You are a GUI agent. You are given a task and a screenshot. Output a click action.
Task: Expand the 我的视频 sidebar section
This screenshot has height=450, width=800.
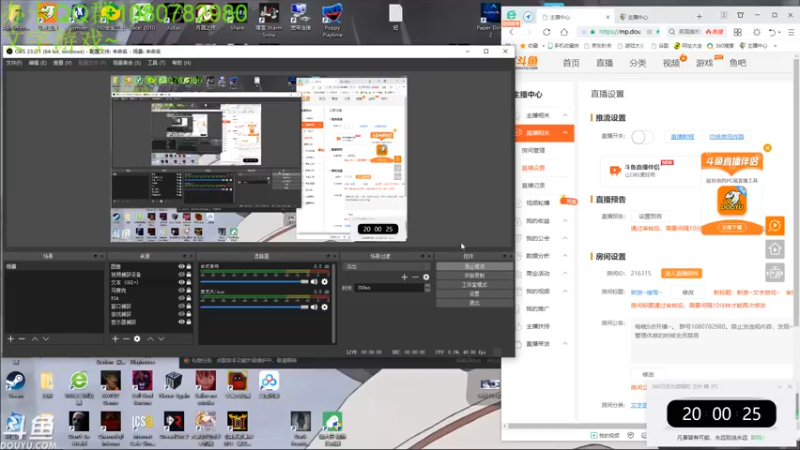point(565,291)
